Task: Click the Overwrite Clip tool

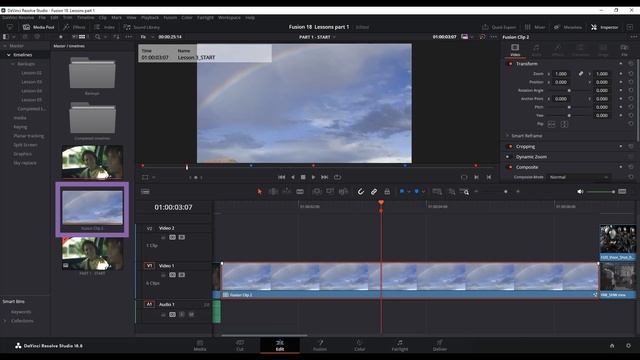Action: (330, 191)
